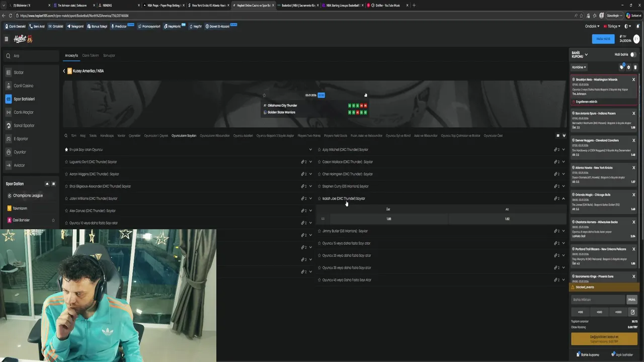This screenshot has width=644, height=362.
Task: Click the edit icon beside the +1000 stake button
Action: pos(632,312)
